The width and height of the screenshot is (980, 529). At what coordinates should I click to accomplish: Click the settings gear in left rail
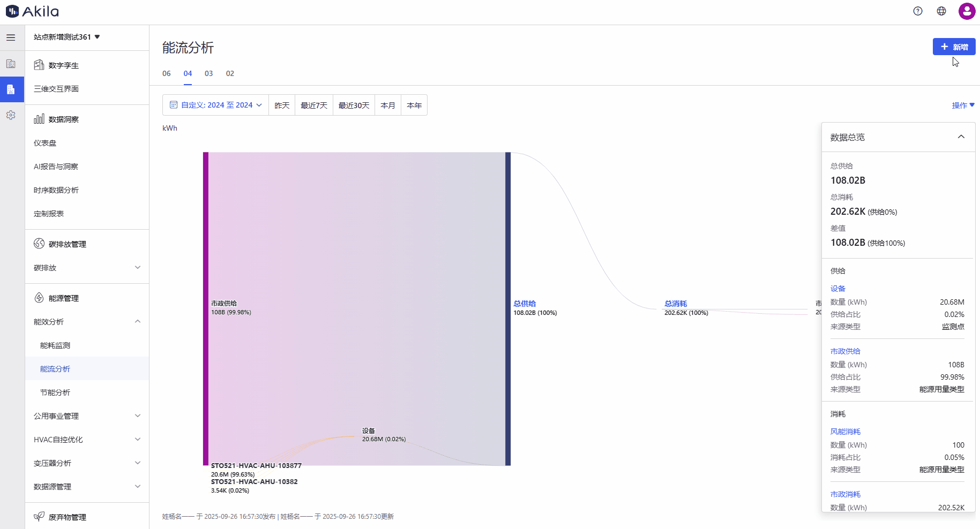click(11, 115)
